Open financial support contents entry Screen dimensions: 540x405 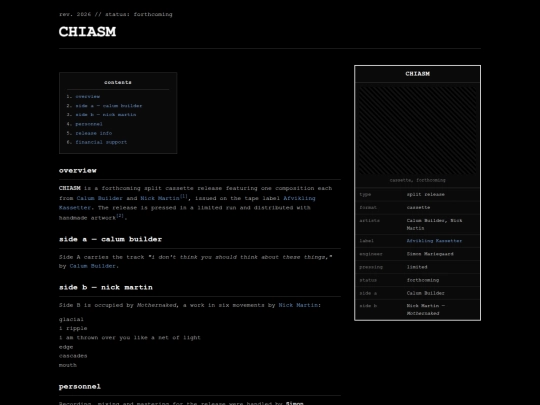coord(101,142)
